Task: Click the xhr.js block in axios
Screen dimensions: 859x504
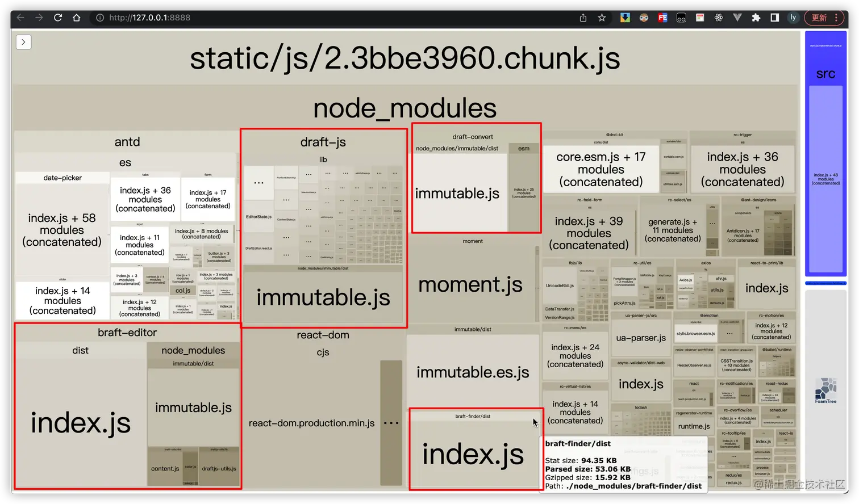Action: 721,279
